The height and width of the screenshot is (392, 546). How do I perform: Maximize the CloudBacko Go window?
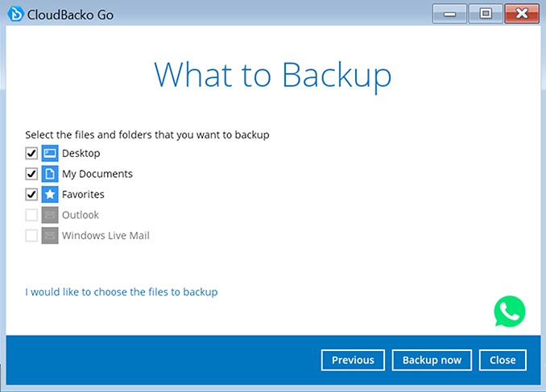tap(485, 14)
